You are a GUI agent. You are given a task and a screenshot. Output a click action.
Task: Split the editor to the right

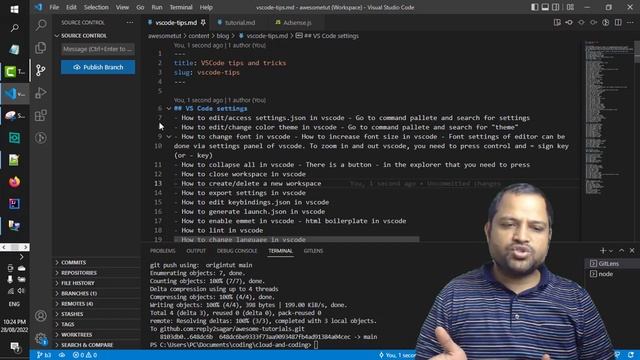(618, 22)
